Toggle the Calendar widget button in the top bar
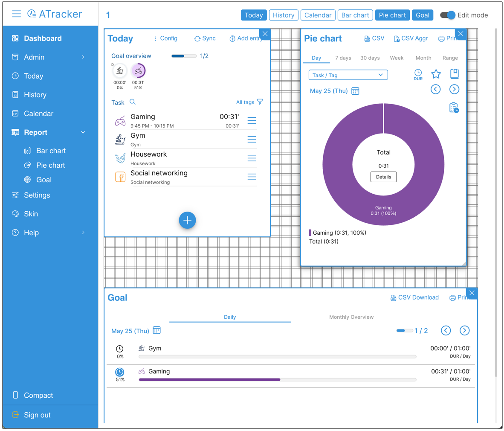The width and height of the screenshot is (504, 431). [x=318, y=15]
